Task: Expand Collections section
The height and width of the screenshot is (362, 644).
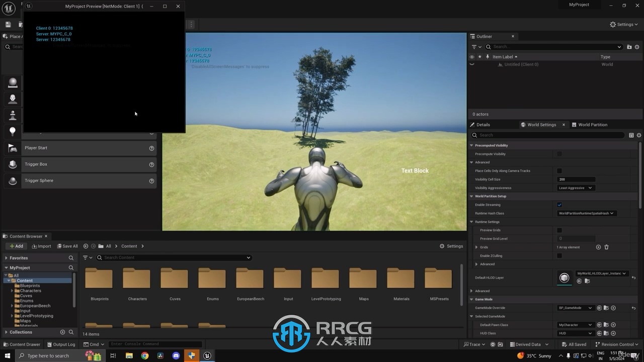Action: 6,332
